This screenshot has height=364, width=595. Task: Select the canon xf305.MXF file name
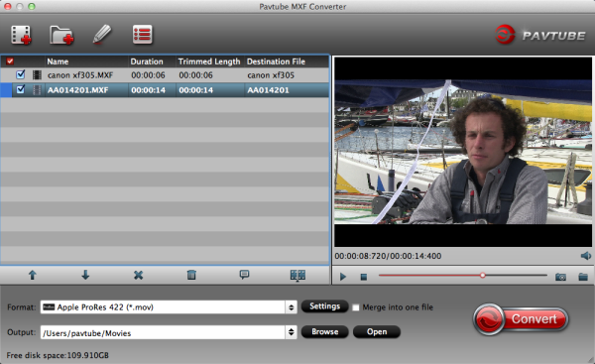point(80,75)
